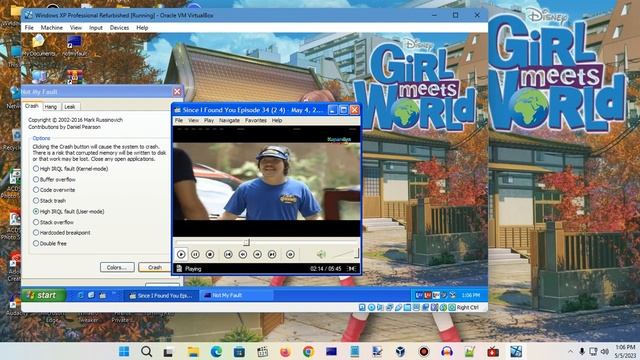Open File Explorer from Windows taskbar

coord(193,351)
